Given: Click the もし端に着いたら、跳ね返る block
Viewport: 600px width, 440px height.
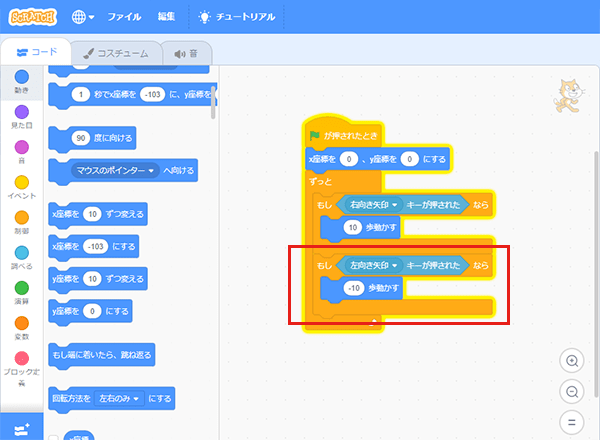Looking at the screenshot, I should click(102, 355).
